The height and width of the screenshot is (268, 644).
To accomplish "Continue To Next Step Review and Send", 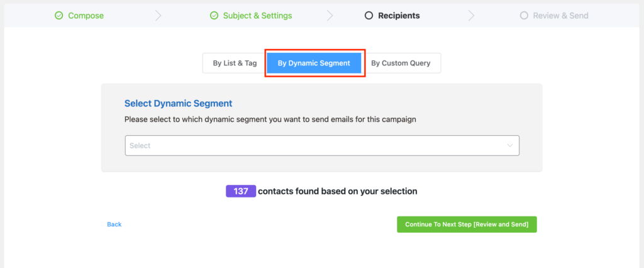I will (x=467, y=225).
